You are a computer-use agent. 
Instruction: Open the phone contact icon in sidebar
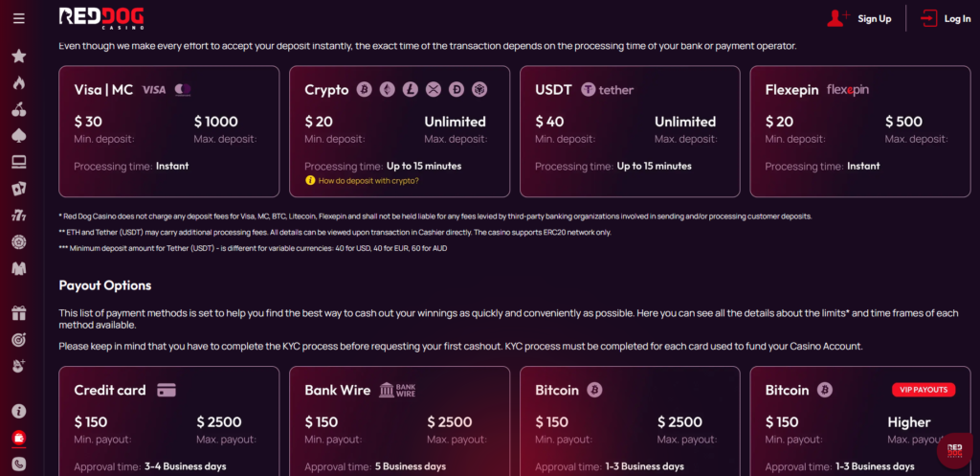19,465
